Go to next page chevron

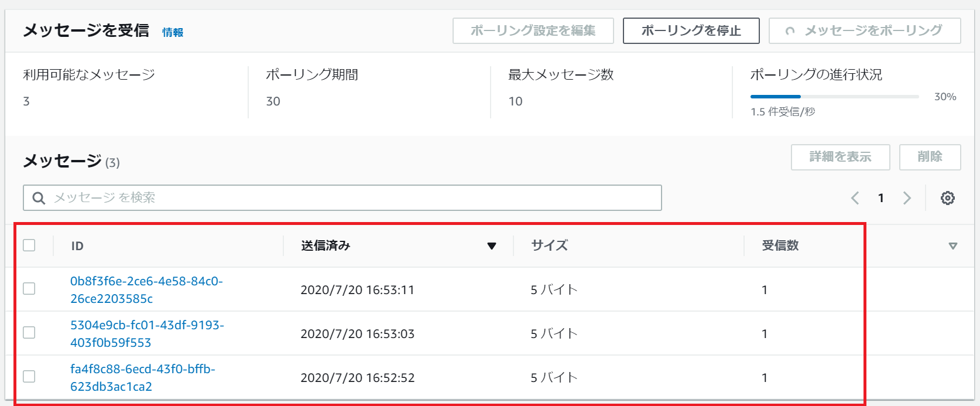907,198
